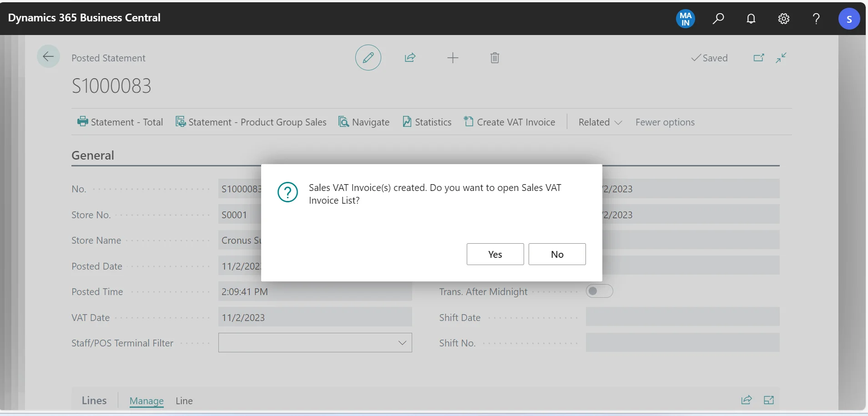Image resolution: width=868 pixels, height=416 pixels.
Task: Click the edit pencil icon
Action: tap(368, 58)
